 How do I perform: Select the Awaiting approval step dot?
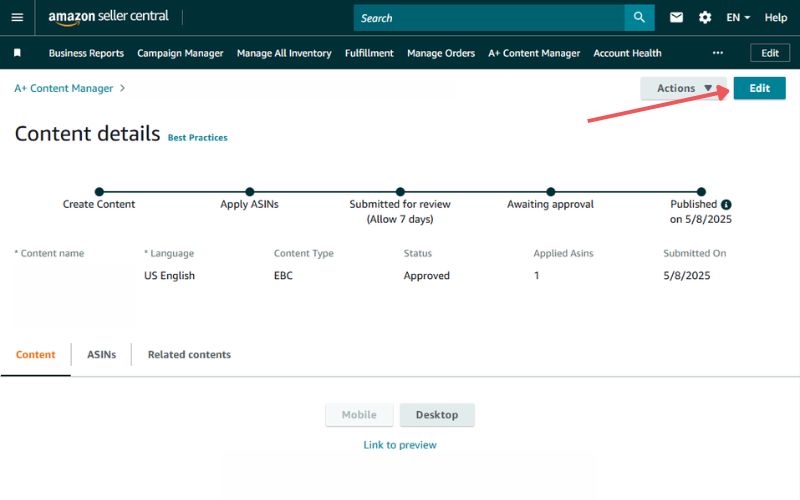[x=551, y=192]
